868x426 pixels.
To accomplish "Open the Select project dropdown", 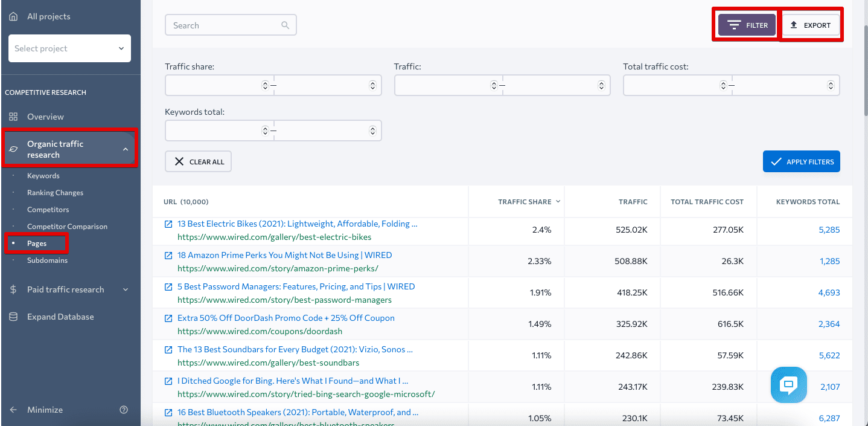I will 69,48.
